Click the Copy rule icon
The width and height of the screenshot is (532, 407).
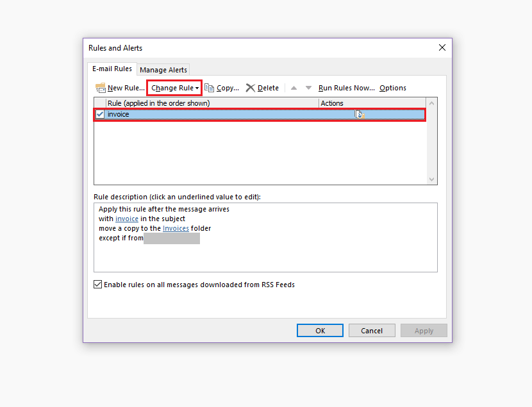(208, 88)
